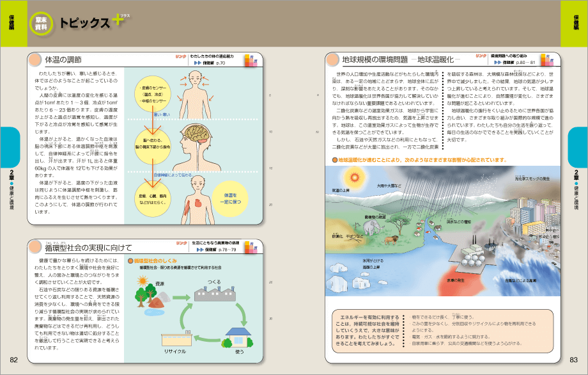Screen dimensions: 588x375
Task: Click the つくる label
Action: 215,282
